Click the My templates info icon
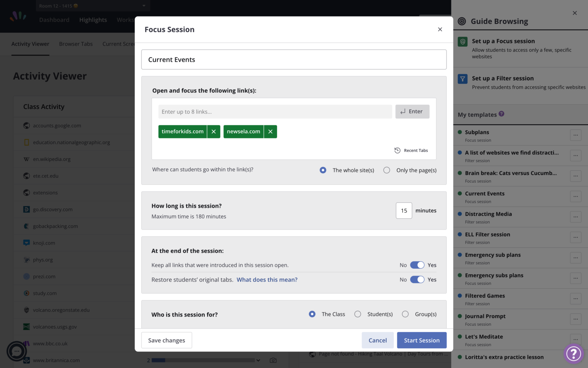The height and width of the screenshot is (368, 588). [501, 114]
